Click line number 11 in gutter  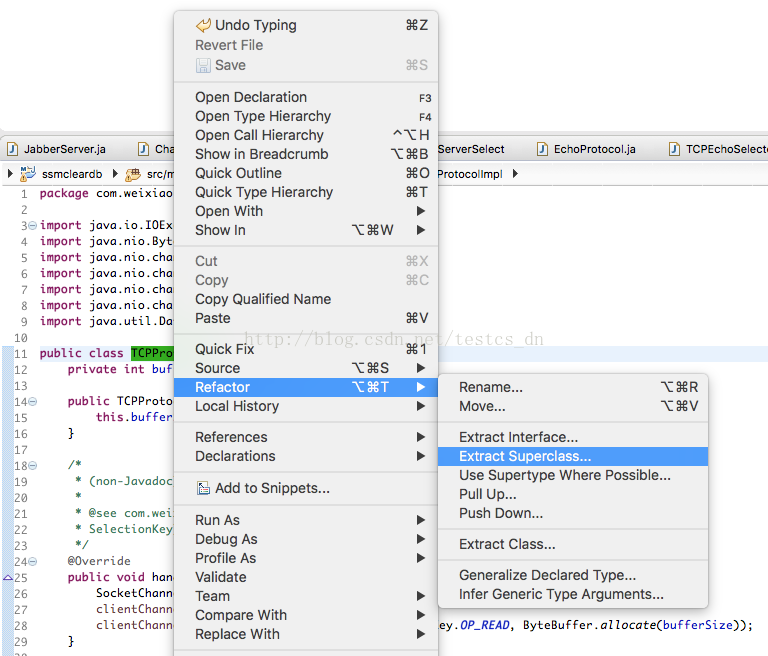21,354
